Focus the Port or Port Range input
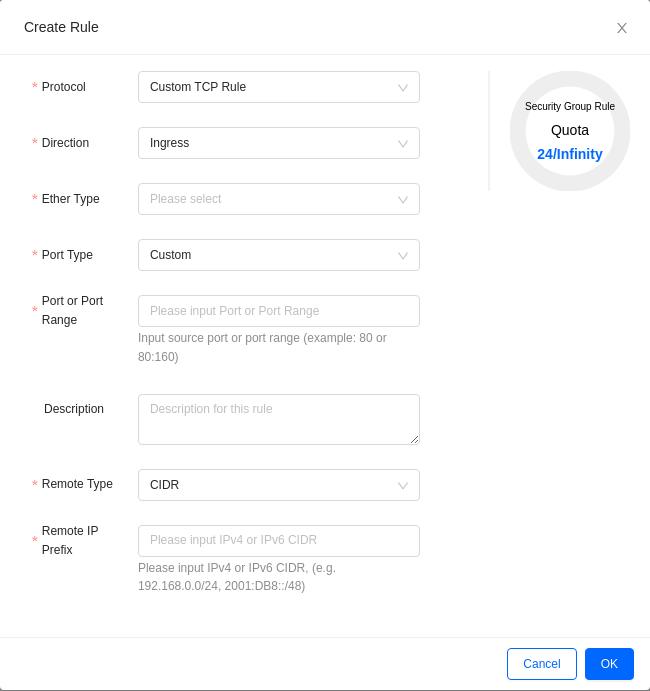This screenshot has height=691, width=650. point(279,311)
